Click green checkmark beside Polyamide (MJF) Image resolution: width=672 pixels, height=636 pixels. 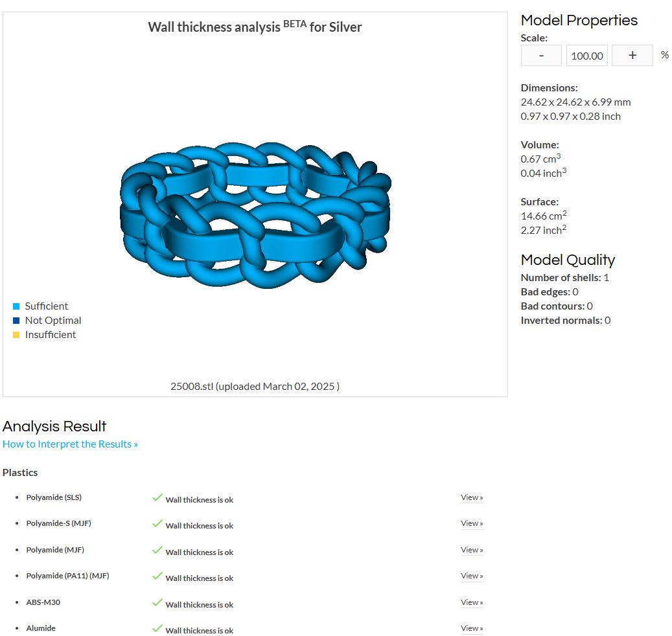point(157,549)
